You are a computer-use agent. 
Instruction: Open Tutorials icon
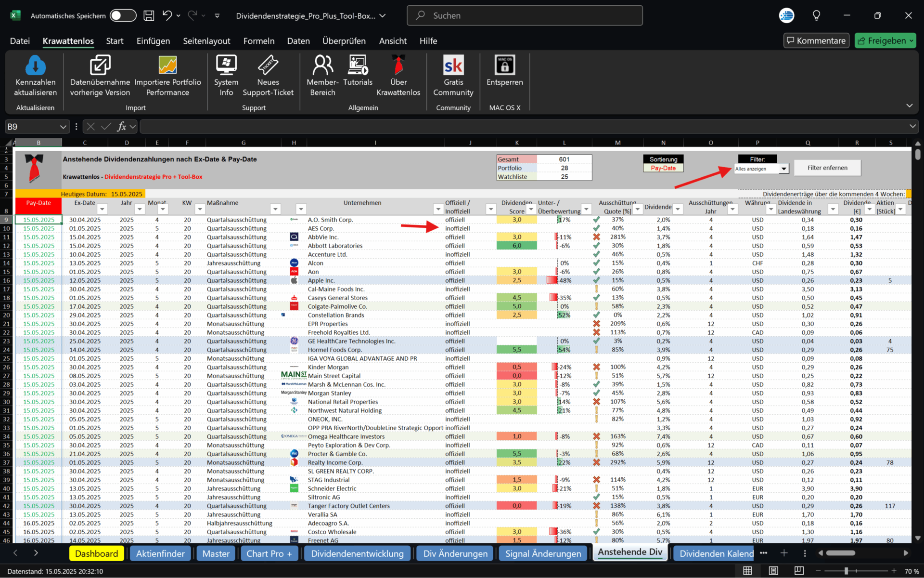click(358, 65)
